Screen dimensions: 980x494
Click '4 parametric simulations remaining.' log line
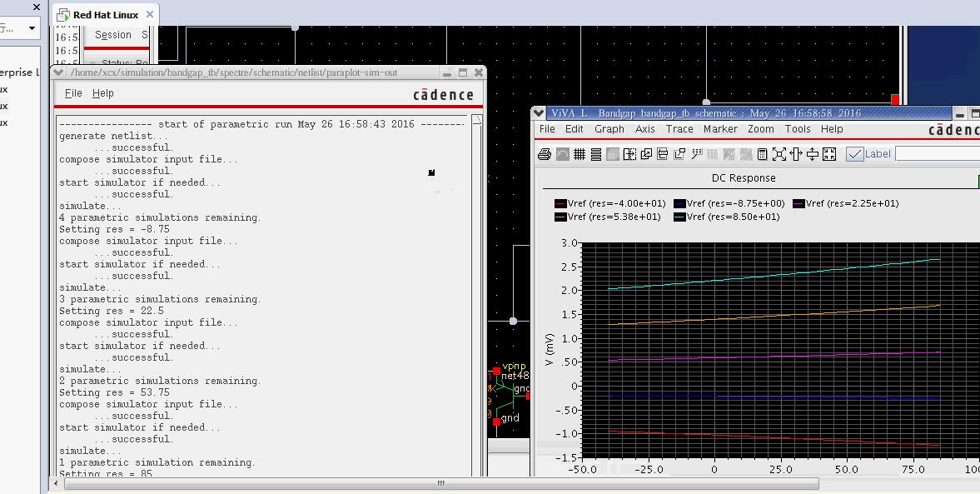(x=160, y=217)
